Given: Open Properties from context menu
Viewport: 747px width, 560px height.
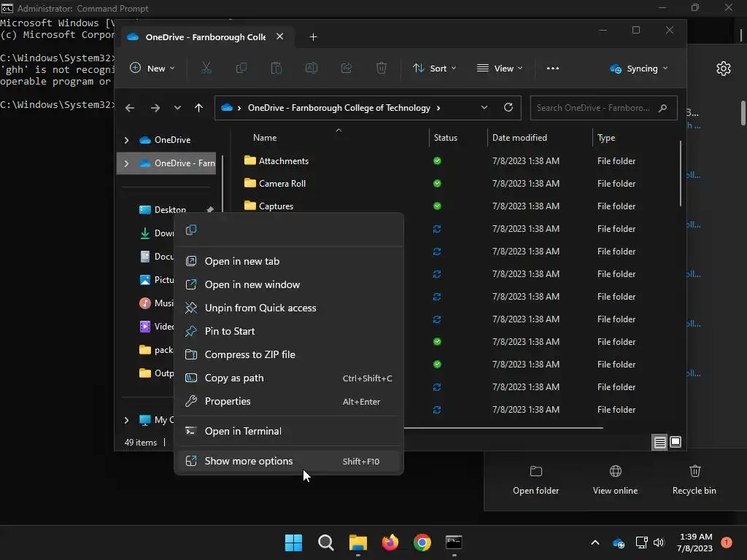Looking at the screenshot, I should point(289,401).
